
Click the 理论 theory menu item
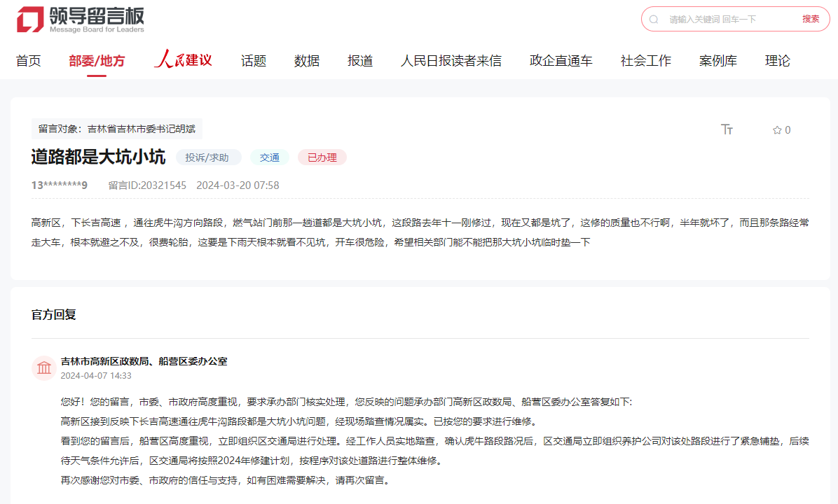pyautogui.click(x=777, y=61)
